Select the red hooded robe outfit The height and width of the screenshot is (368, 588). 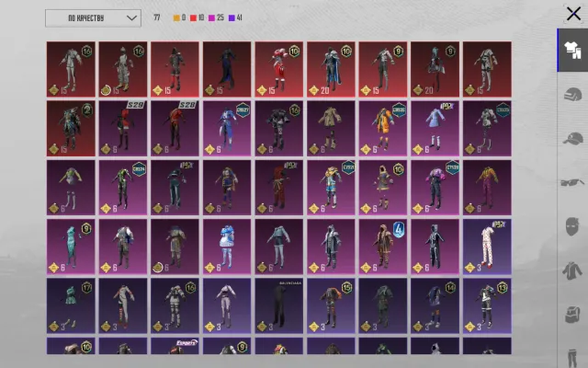pos(279,188)
